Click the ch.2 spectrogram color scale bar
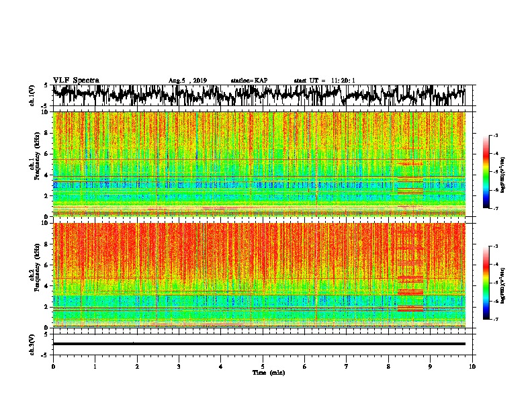Viewport: 532px width, 411px height. coord(486,283)
